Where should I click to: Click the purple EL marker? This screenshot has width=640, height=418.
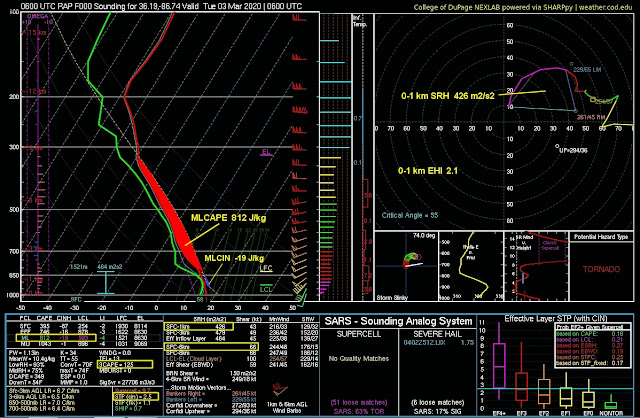coord(266,153)
